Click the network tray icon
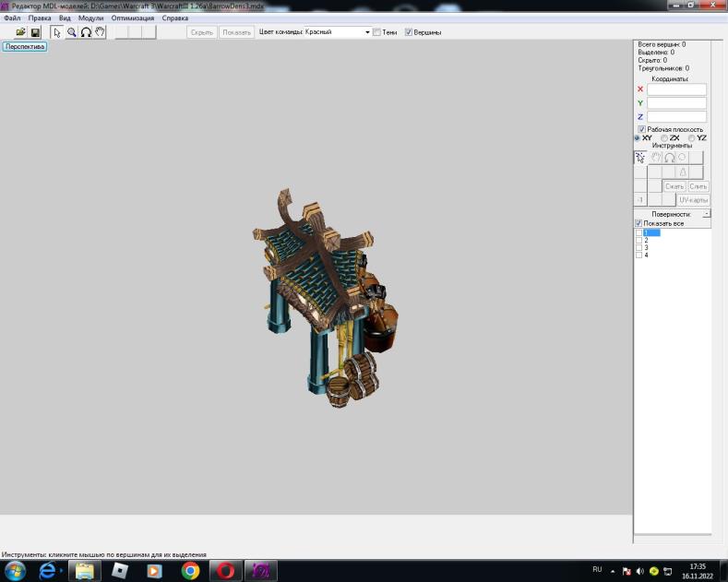728x582 pixels. click(x=668, y=571)
